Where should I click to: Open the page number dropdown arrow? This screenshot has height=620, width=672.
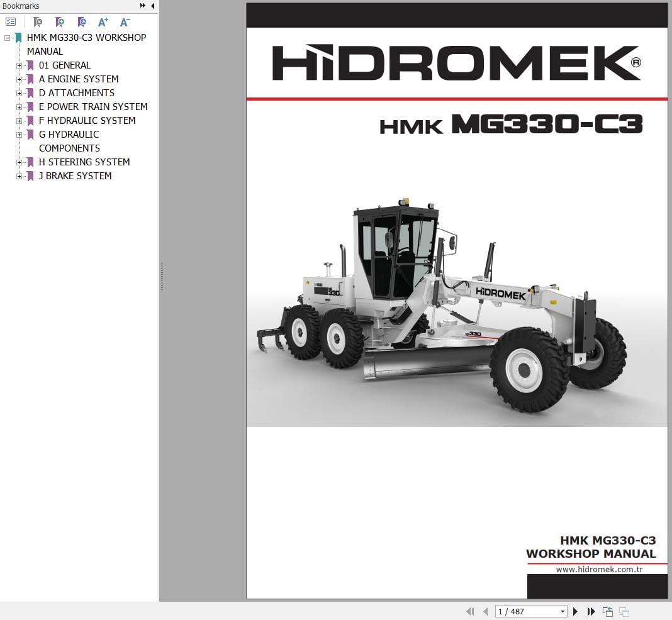pos(563,611)
